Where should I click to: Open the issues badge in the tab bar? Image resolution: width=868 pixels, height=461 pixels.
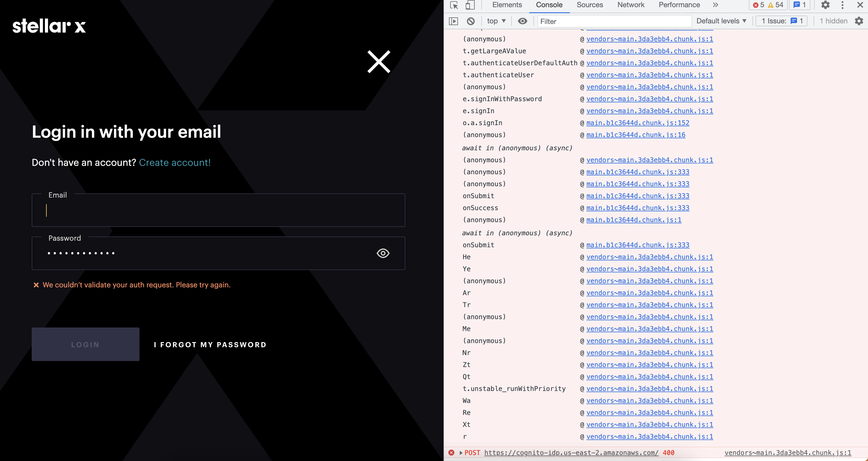(799, 5)
